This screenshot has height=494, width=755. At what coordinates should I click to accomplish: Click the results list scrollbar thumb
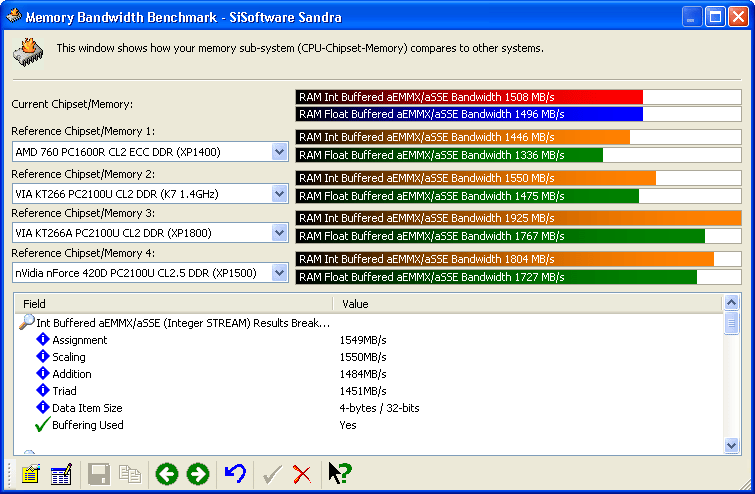(731, 323)
